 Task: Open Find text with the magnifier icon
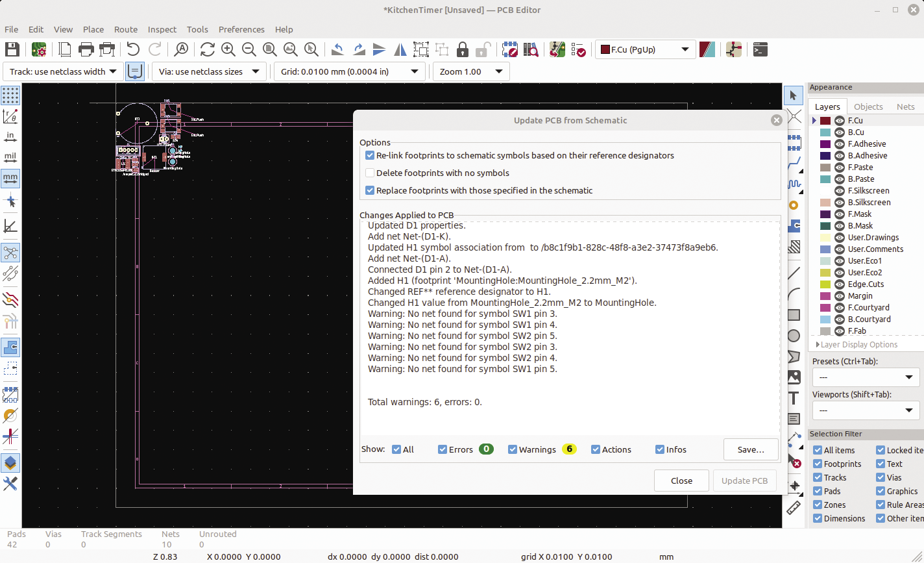coord(181,49)
